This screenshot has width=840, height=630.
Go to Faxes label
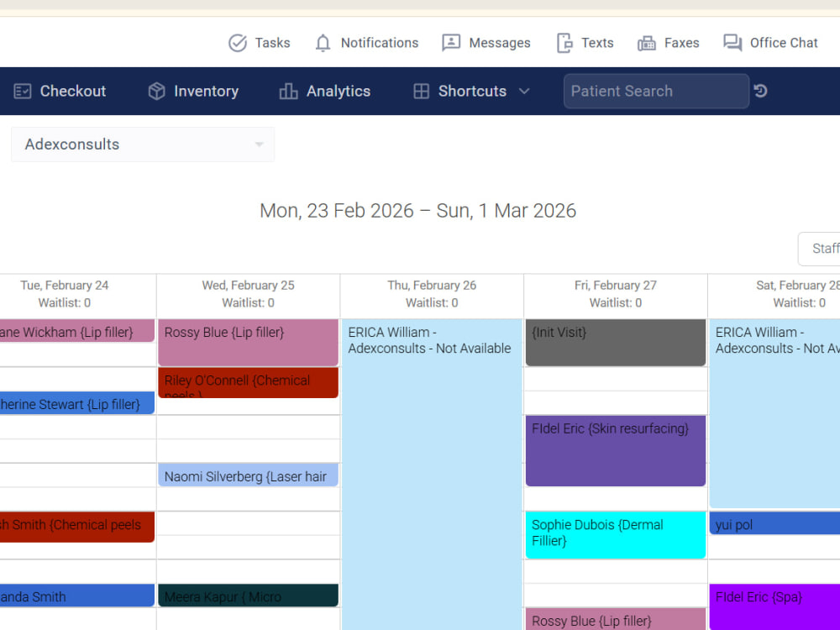[x=681, y=43]
